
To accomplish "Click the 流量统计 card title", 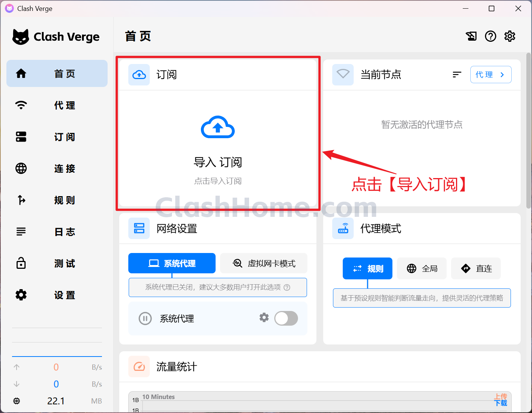I will pyautogui.click(x=177, y=367).
